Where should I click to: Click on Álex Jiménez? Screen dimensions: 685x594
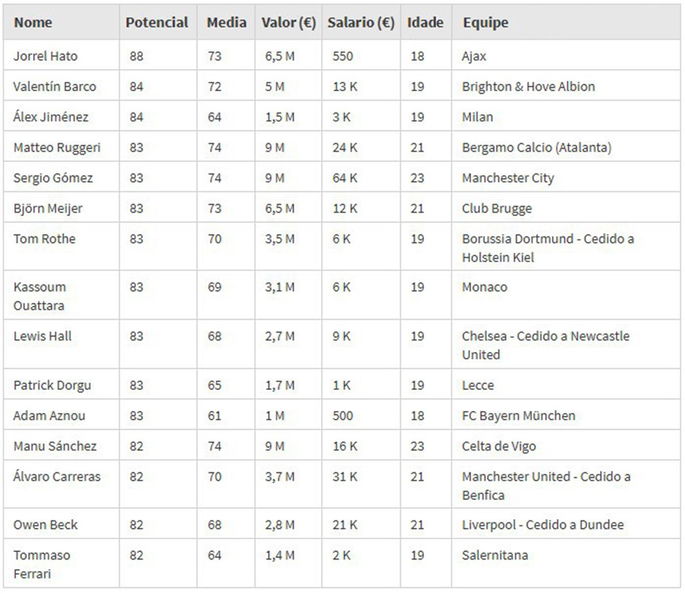(51, 117)
